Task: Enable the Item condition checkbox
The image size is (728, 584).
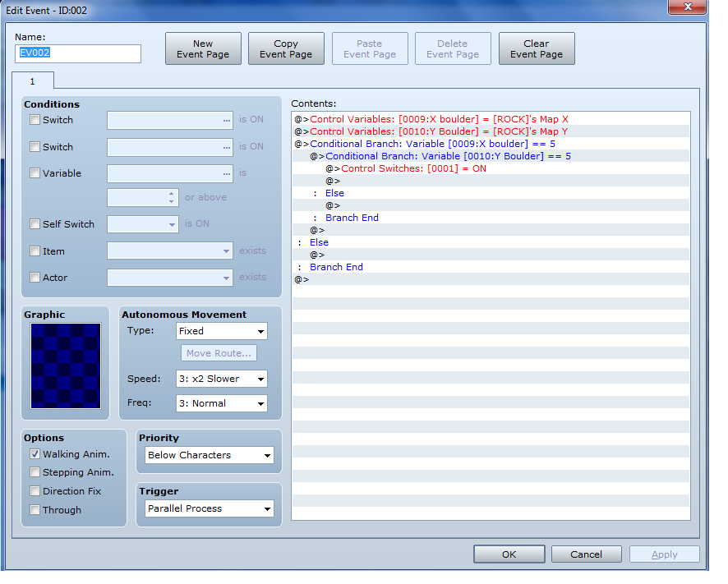Action: [35, 251]
